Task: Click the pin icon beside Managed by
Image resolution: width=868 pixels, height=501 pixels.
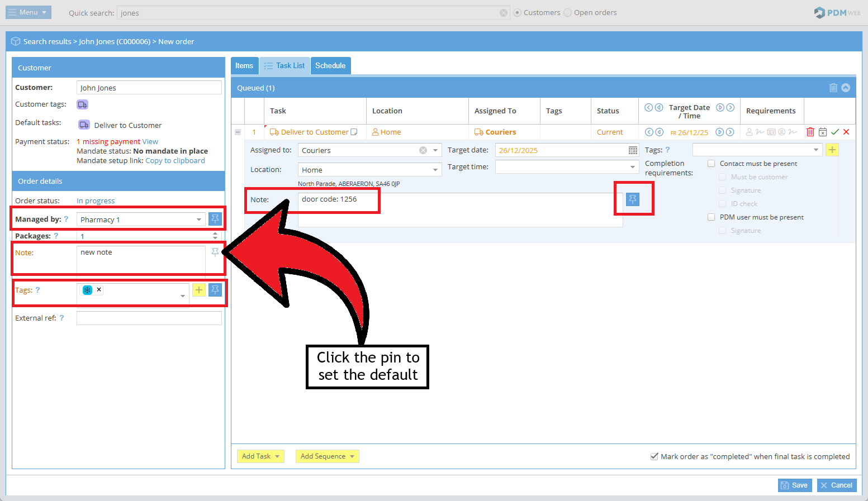Action: click(215, 219)
